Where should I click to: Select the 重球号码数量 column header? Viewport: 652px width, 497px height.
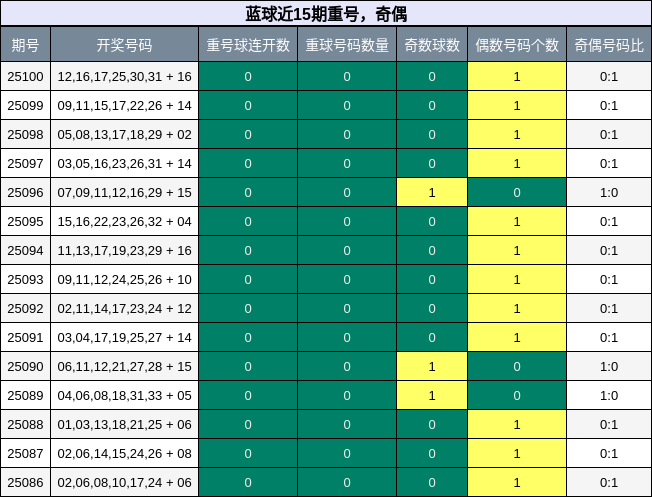(347, 45)
